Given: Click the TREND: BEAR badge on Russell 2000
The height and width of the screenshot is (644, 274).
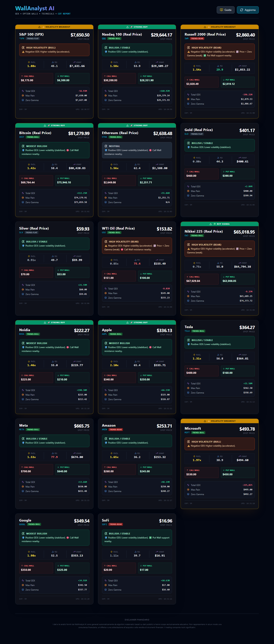Looking at the screenshot, I should click(x=197, y=38).
